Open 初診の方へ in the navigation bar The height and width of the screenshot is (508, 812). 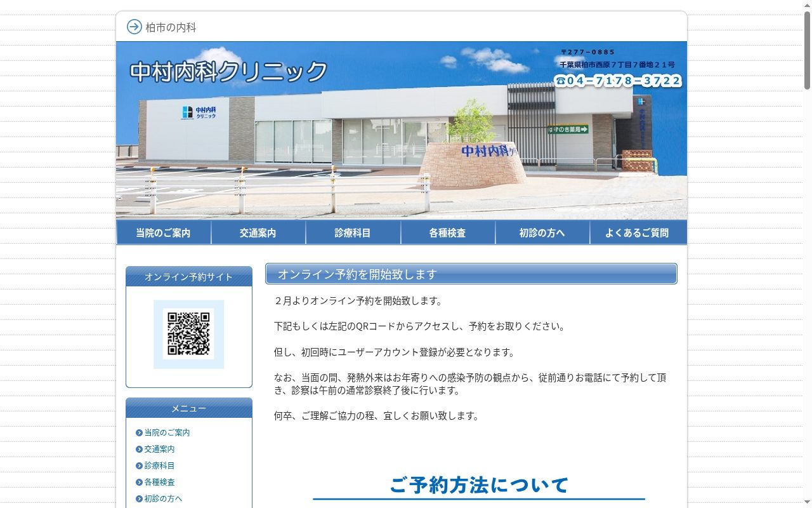(x=542, y=233)
